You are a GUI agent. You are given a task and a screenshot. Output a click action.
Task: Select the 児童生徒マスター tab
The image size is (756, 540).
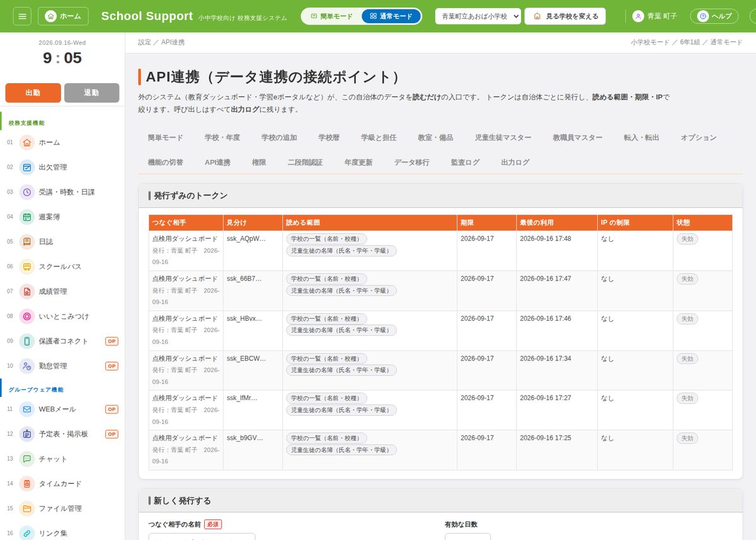[x=503, y=137]
